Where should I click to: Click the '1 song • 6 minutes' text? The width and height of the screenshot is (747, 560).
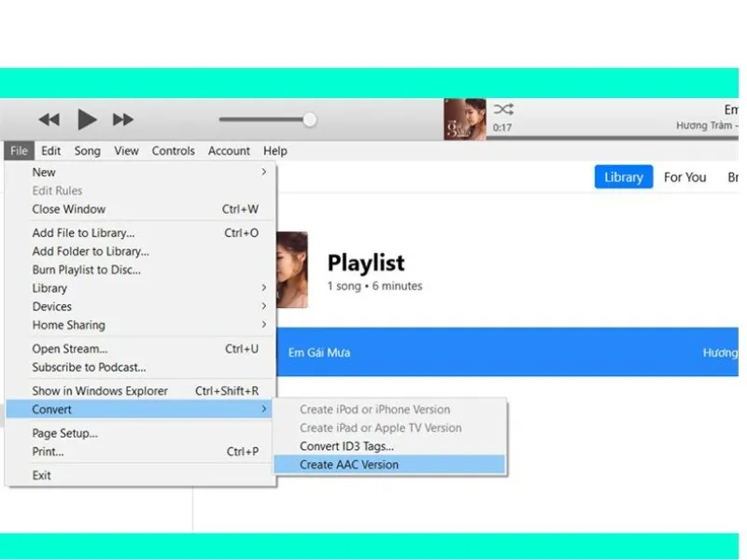click(x=374, y=287)
